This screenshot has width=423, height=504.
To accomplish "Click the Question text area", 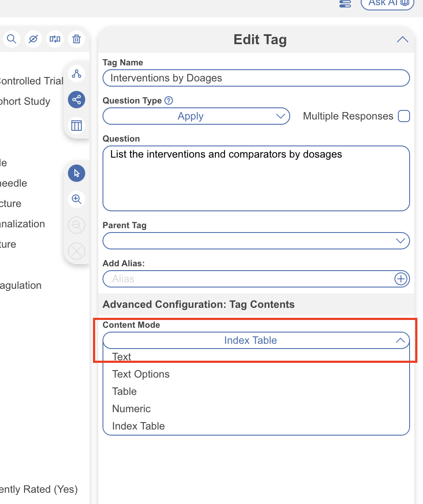I will click(x=256, y=178).
